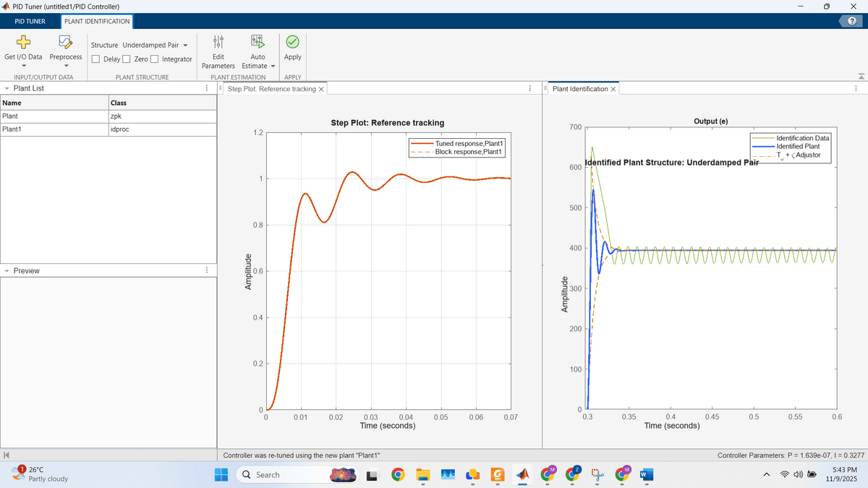This screenshot has width=868, height=488.
Task: Enable the Delay checkbox
Action: point(96,59)
